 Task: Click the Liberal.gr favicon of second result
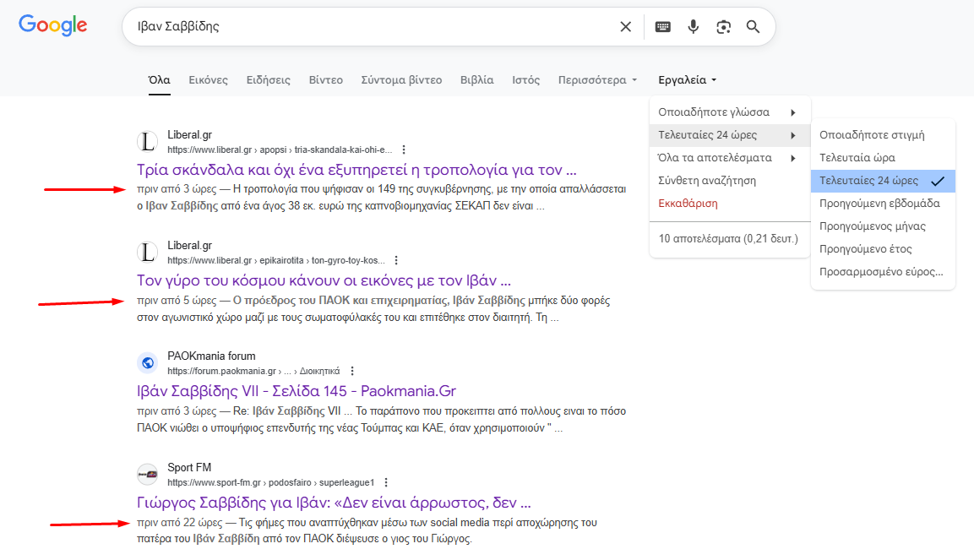[x=147, y=252]
